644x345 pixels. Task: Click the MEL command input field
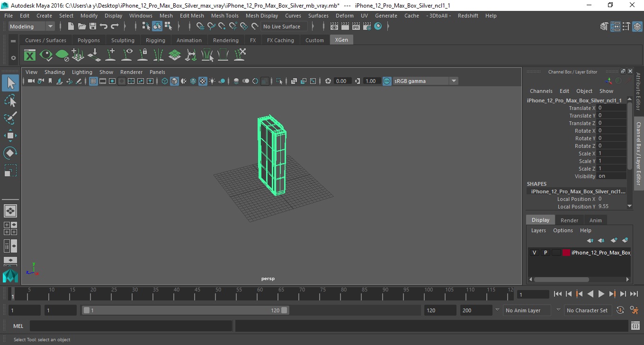[x=131, y=326]
